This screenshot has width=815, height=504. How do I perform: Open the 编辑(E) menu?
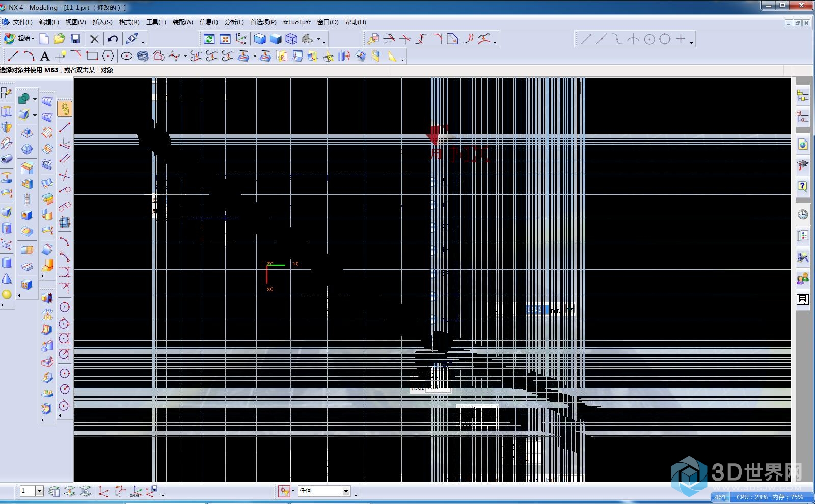[49, 22]
